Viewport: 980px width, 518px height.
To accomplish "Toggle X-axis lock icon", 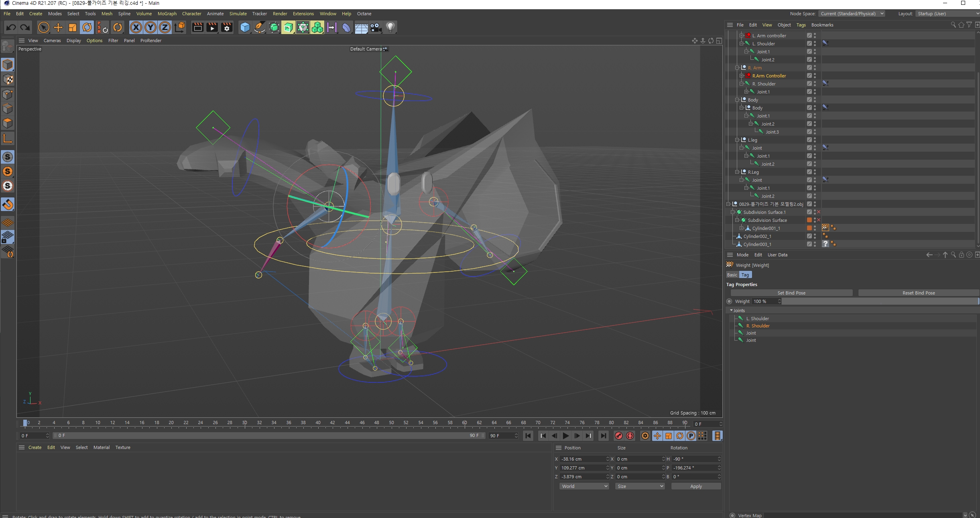I will click(x=136, y=27).
